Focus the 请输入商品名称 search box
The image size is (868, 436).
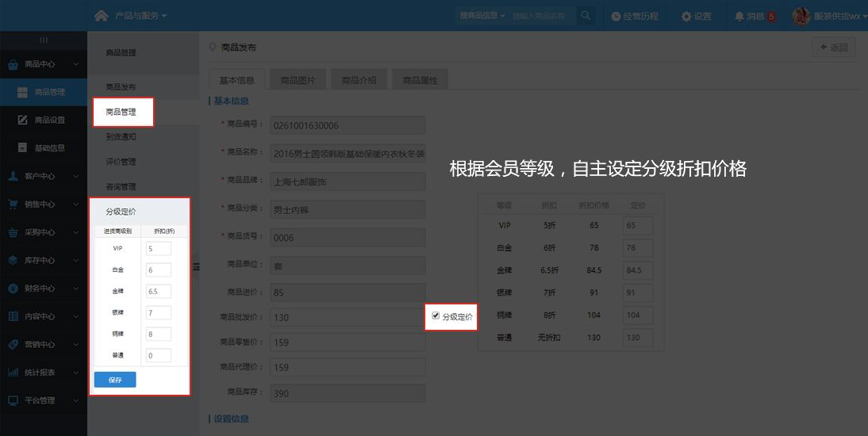click(x=542, y=16)
